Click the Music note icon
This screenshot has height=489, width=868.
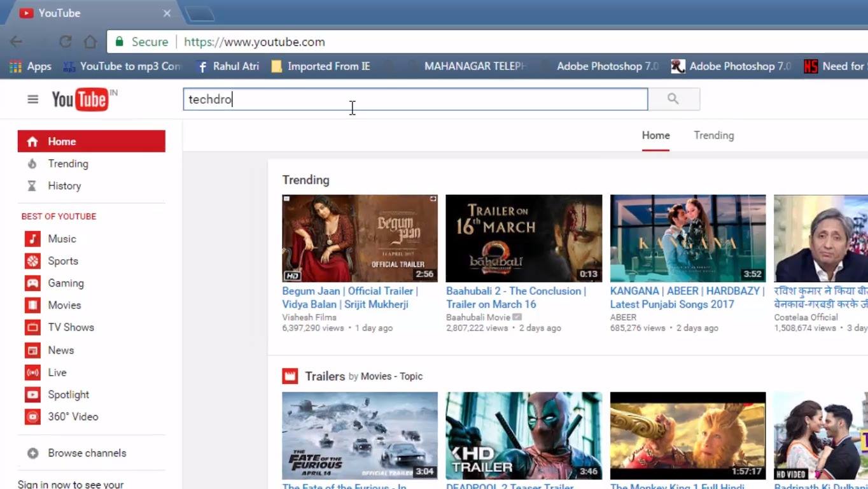click(32, 239)
